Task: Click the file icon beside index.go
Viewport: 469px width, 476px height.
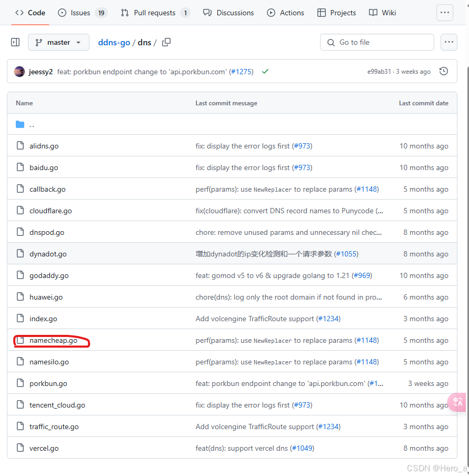Action: pyautogui.click(x=21, y=318)
